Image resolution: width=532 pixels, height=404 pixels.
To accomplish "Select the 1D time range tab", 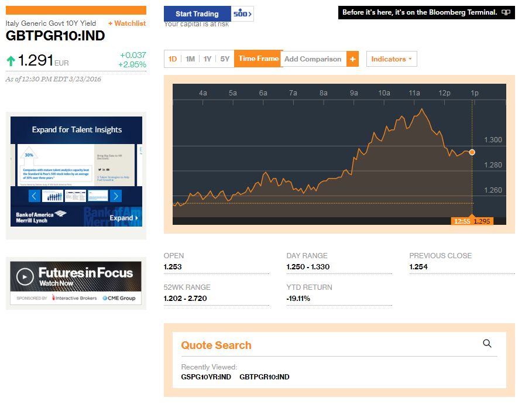I will (x=173, y=59).
